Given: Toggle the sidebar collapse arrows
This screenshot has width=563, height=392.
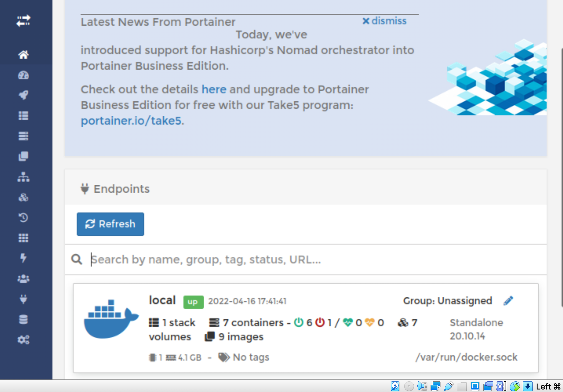Looking at the screenshot, I should (24, 21).
